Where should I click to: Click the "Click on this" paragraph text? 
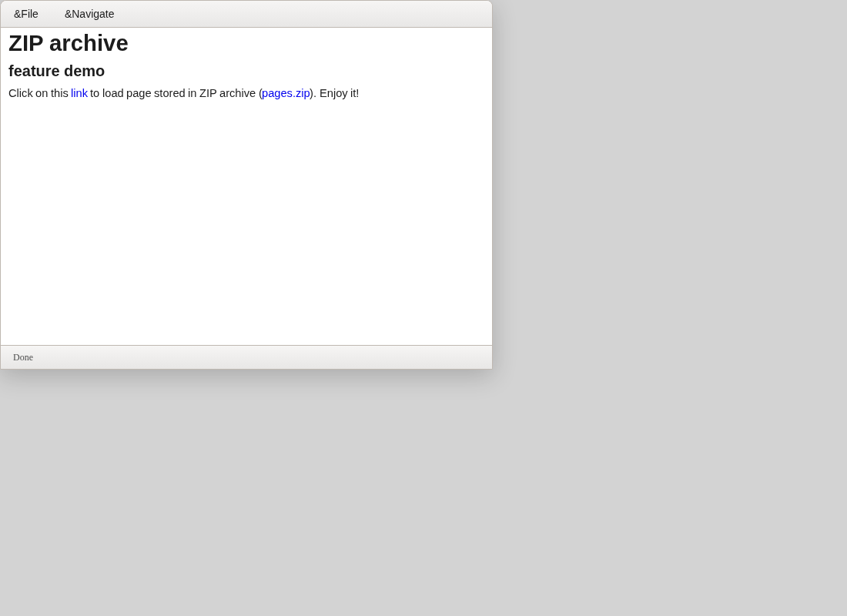click(38, 93)
